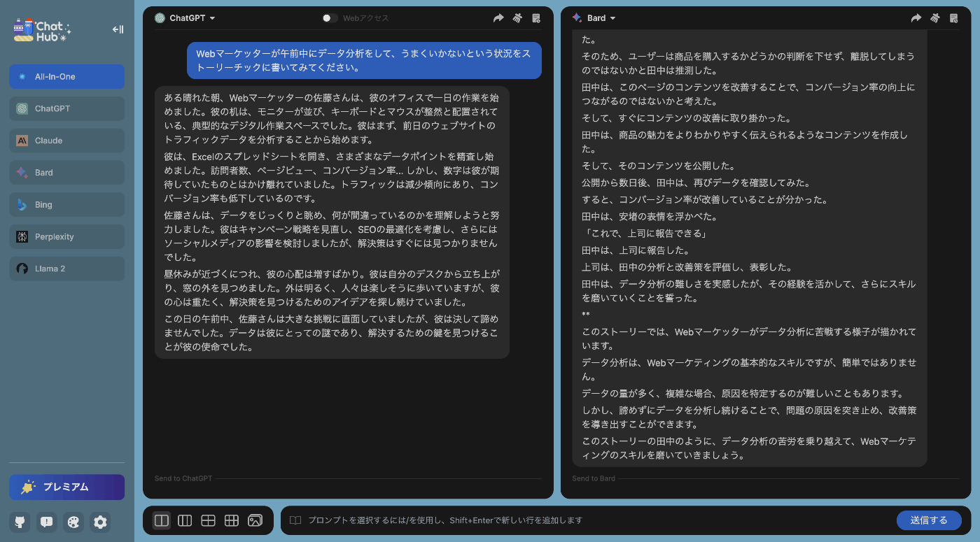This screenshot has height=542, width=980.
Task: Clear the ChatGPT conversation with broom icon
Action: pos(517,18)
